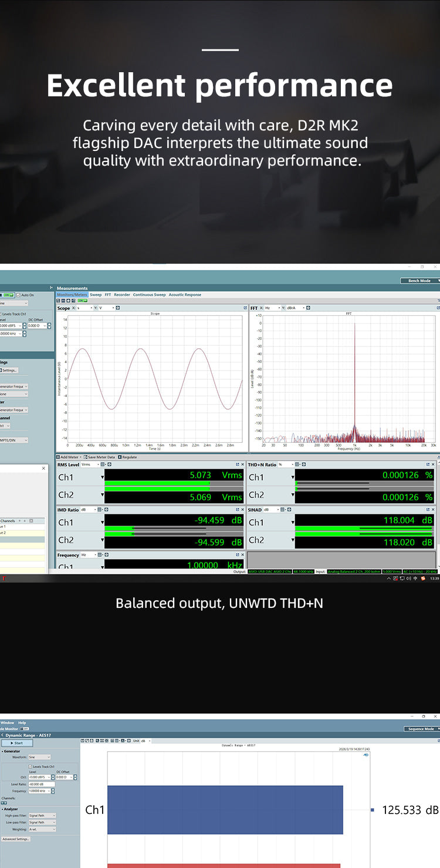Viewport: 440px width, 868px height.
Task: Click the IMD Ratio Ch1 bar meter
Action: click(174, 528)
